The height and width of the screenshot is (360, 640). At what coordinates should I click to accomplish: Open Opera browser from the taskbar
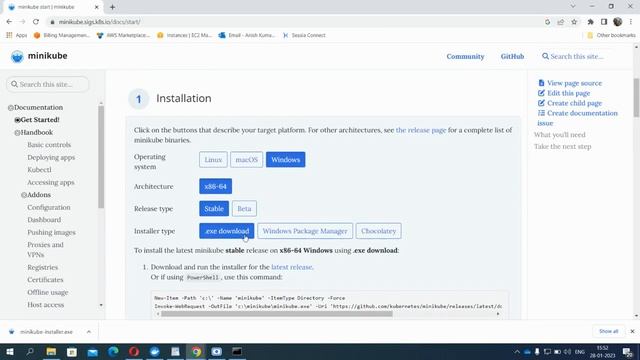(134, 351)
